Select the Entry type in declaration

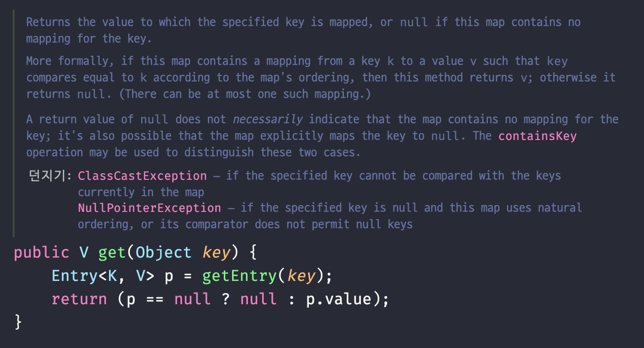pyautogui.click(x=75, y=276)
